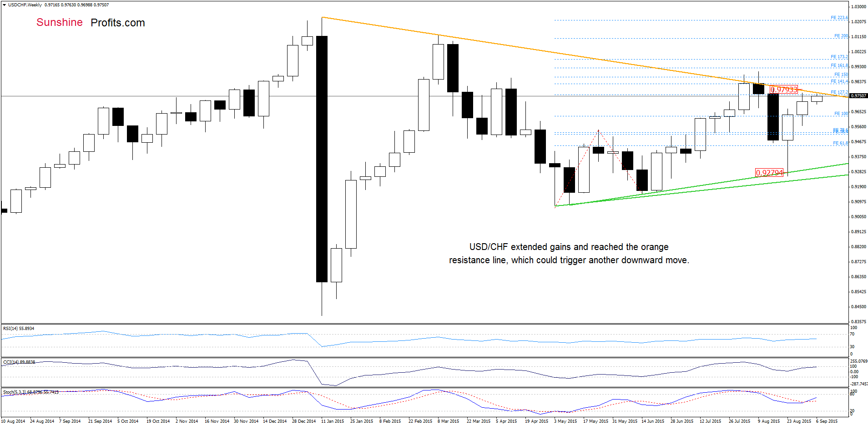868x425 pixels.
Task: Click the 'USD/CHF extended gains' annotation line
Action: pyautogui.click(x=569, y=247)
